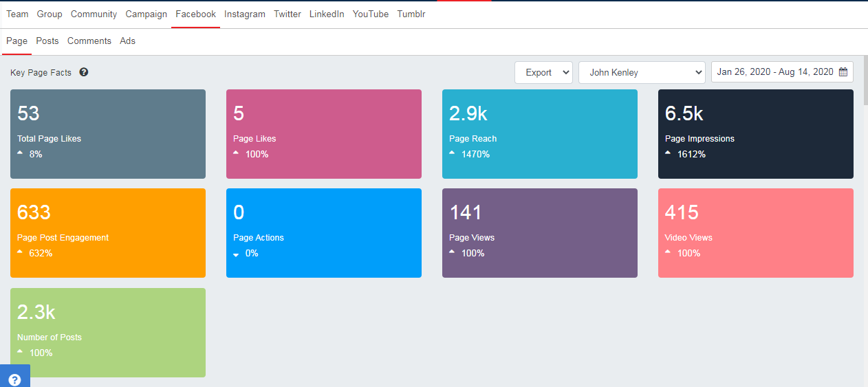
Task: Switch to the Instagram tab
Action: [244, 14]
